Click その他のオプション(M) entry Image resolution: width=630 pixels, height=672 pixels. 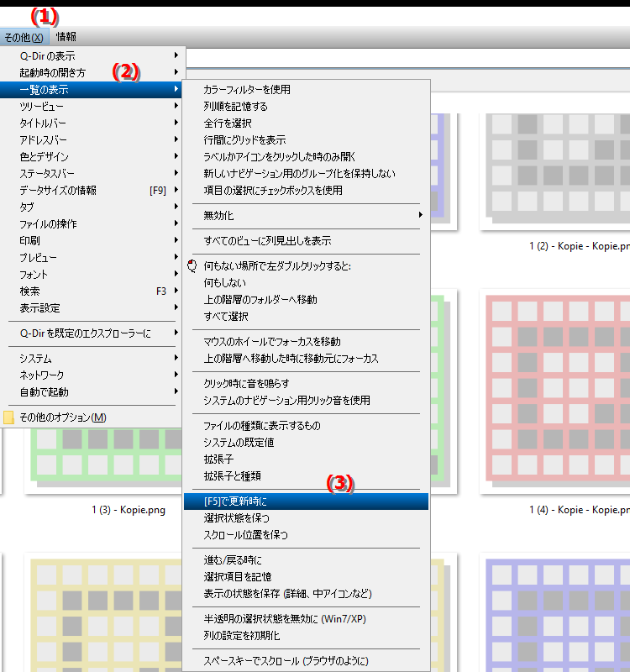(x=92, y=417)
